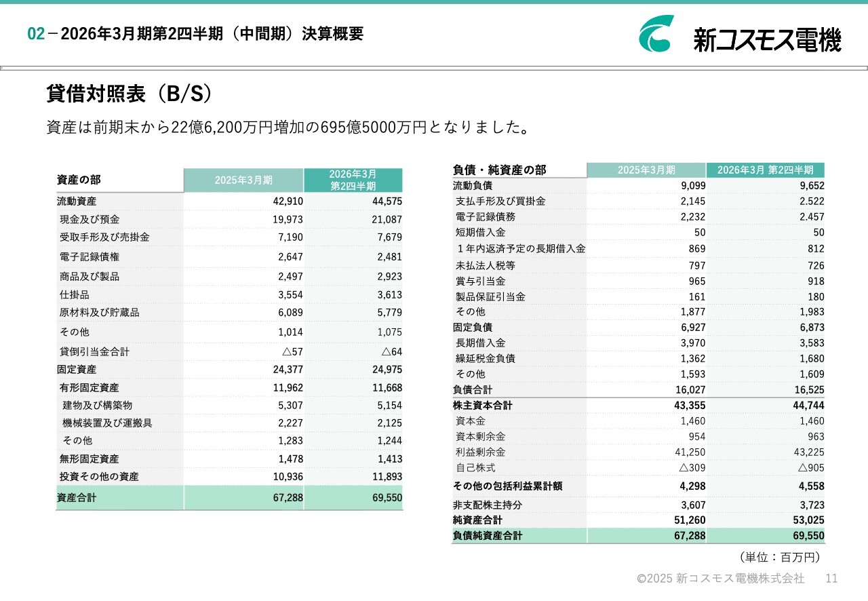Click the 流動資産 row label
This screenshot has width=868, height=601.
[77, 201]
